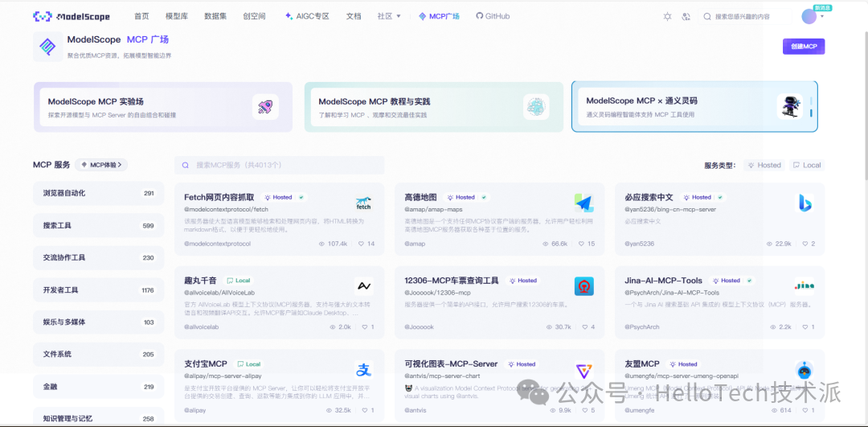Open the ModelScope MCP 教程与实践 banner card

click(434, 107)
